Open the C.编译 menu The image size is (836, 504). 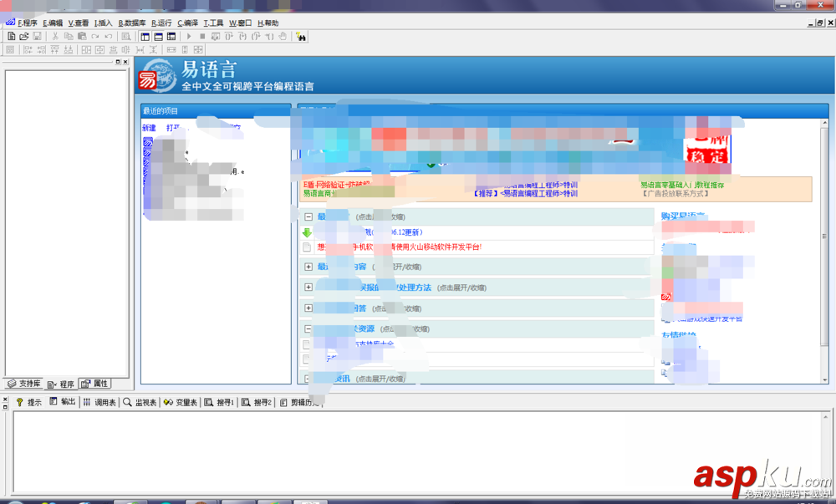(x=187, y=23)
